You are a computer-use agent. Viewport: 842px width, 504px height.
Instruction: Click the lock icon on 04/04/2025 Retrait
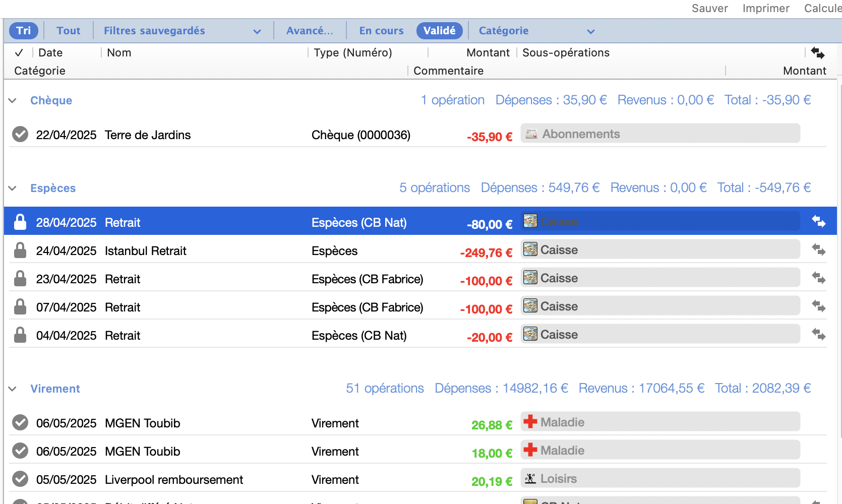pos(20,335)
